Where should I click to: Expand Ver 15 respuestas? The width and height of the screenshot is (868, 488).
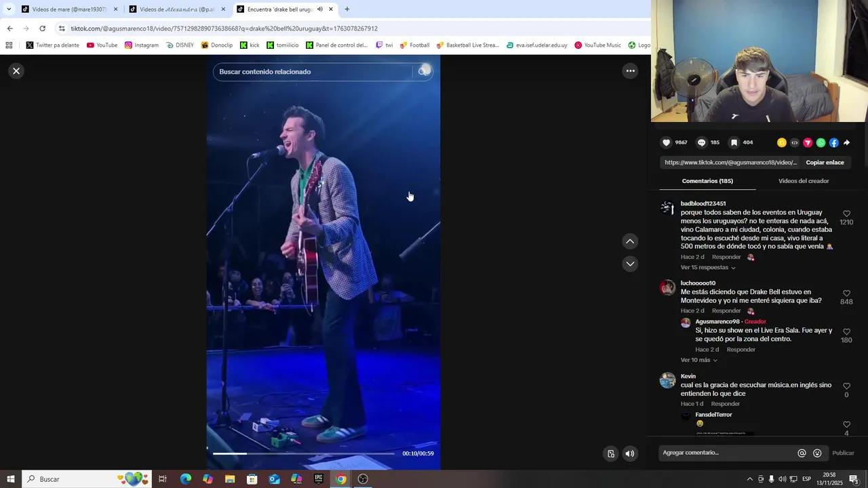coord(708,268)
